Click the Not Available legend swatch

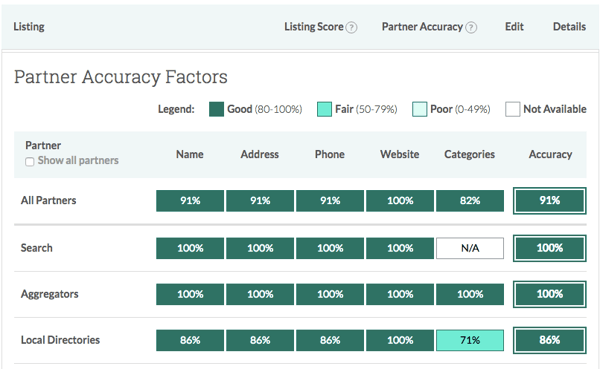coord(512,109)
